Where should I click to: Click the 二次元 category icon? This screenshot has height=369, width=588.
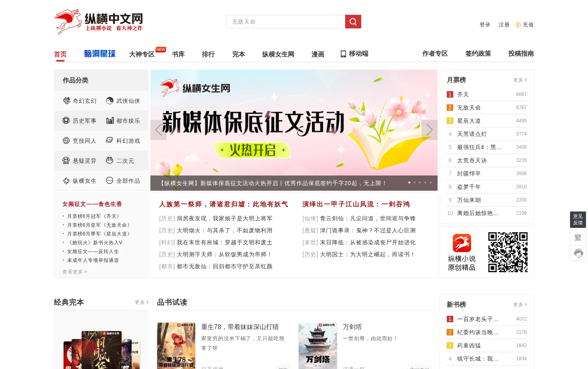(x=110, y=160)
